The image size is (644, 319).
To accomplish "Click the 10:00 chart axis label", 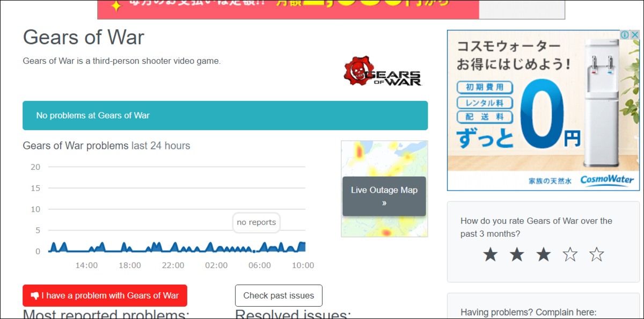I will [x=303, y=265].
